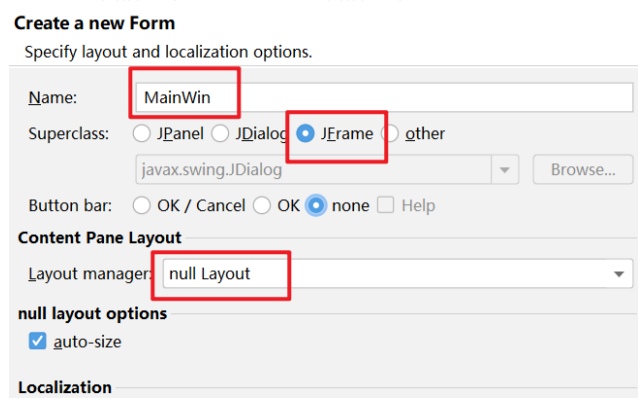Select the JFrame radio button
The height and width of the screenshot is (400, 644).
(305, 133)
